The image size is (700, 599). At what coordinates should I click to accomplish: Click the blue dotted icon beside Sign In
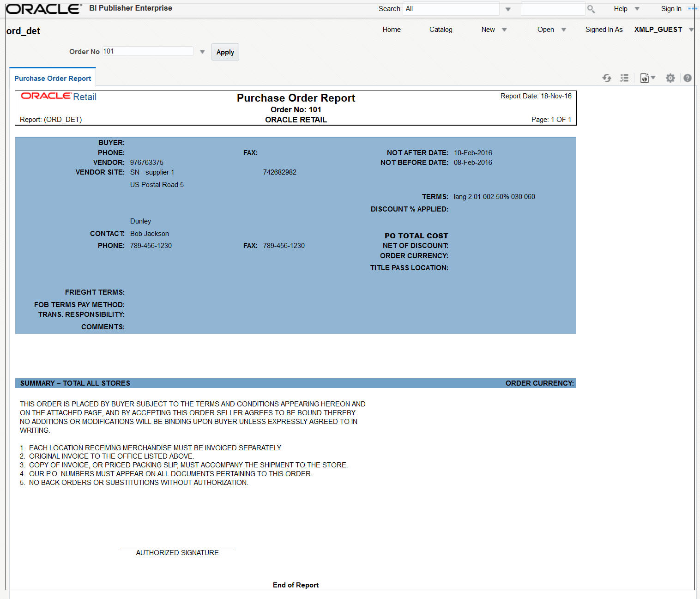[692, 9]
